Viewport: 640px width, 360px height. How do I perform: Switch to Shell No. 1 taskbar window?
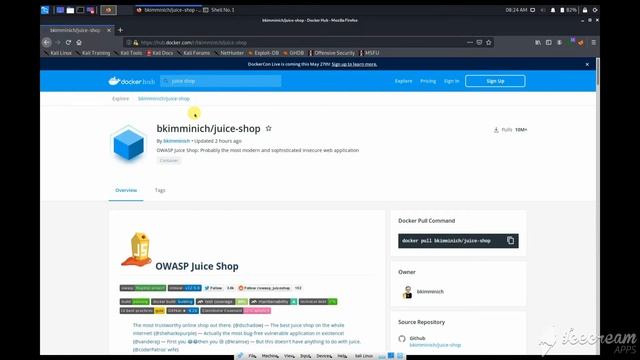point(219,10)
